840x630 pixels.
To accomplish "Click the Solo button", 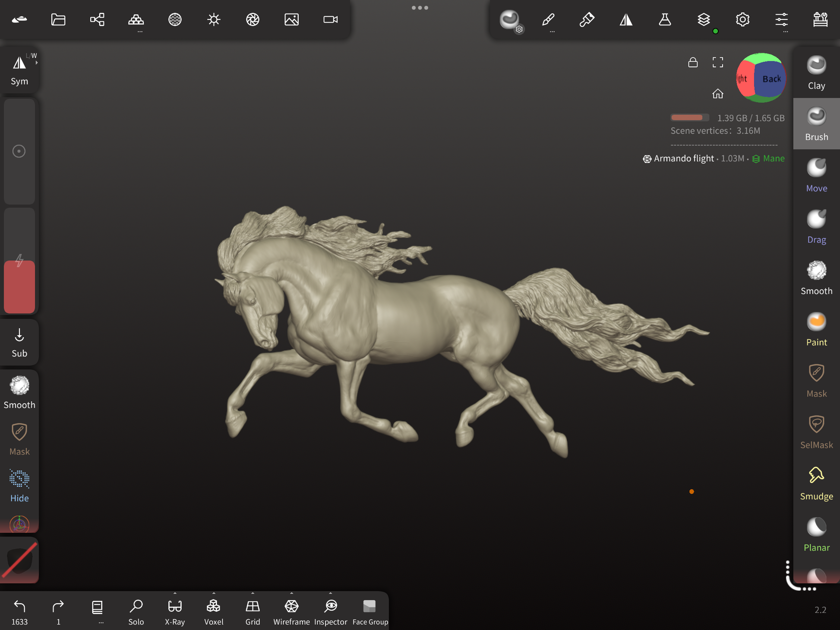I will (136, 611).
